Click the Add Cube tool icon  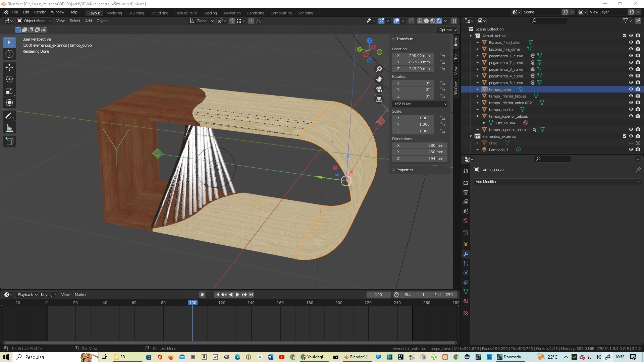(9, 141)
